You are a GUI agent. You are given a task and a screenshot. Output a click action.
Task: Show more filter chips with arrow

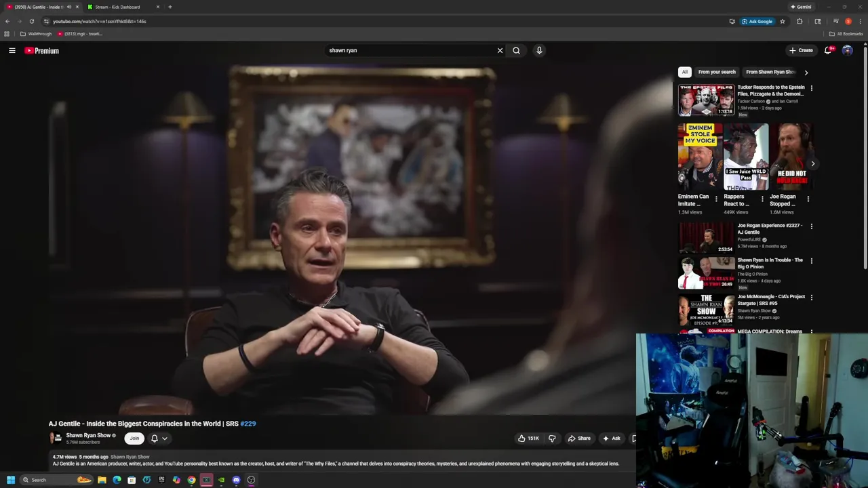[x=806, y=72]
